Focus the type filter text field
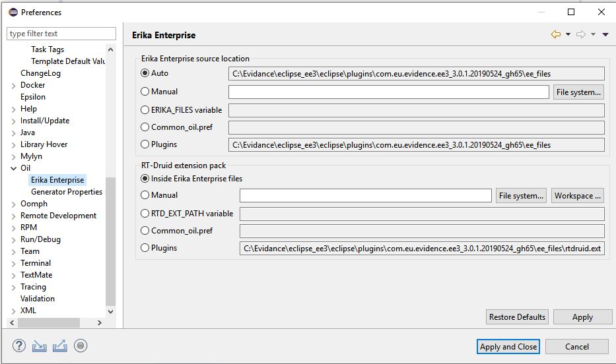The image size is (616, 364). pyautogui.click(x=61, y=34)
